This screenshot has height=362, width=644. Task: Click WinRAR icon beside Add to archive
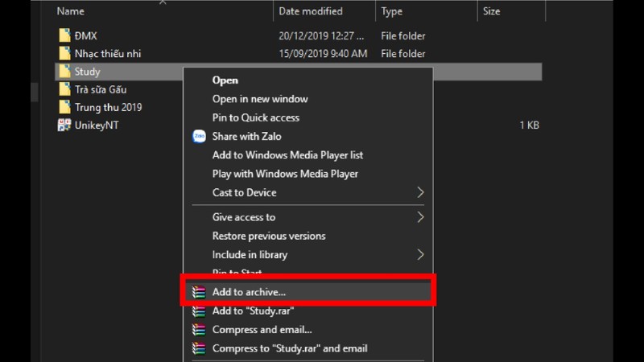199,292
